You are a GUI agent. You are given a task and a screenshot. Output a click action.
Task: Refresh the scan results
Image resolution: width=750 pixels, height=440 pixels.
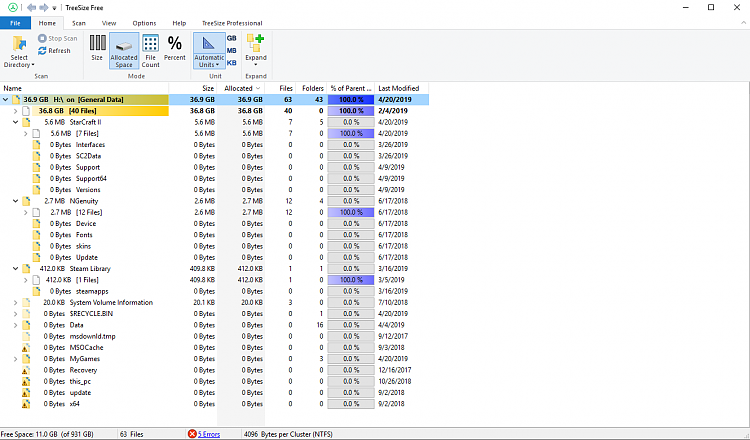coord(54,51)
